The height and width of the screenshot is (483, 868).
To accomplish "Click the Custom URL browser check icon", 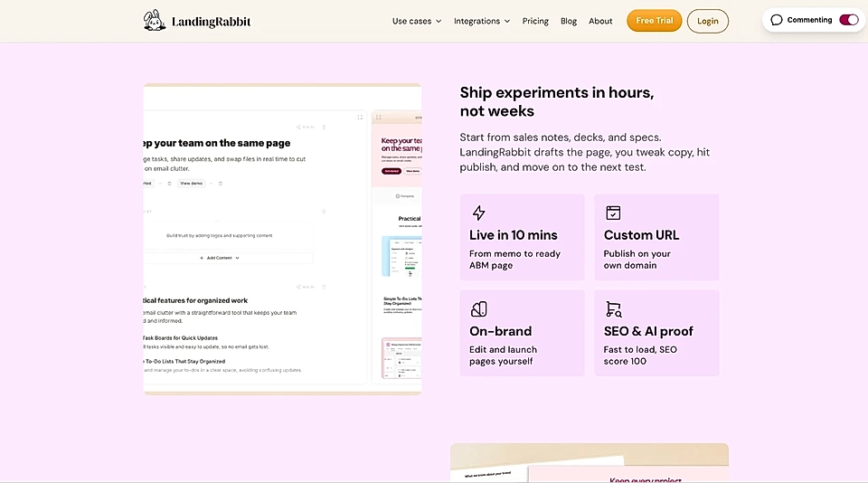I will [613, 213].
